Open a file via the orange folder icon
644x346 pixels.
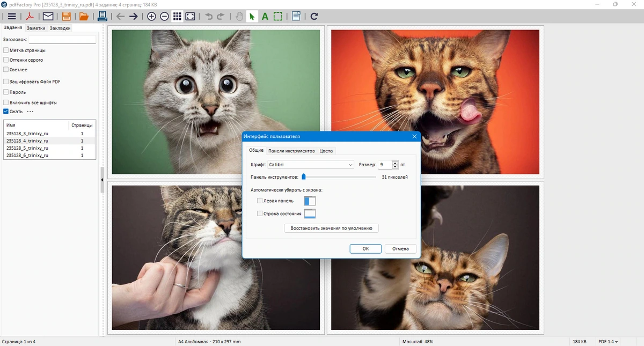(84, 16)
